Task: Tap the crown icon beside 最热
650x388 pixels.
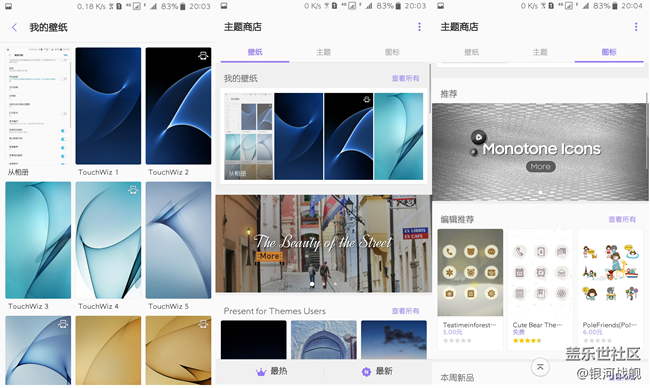Action: pos(261,371)
